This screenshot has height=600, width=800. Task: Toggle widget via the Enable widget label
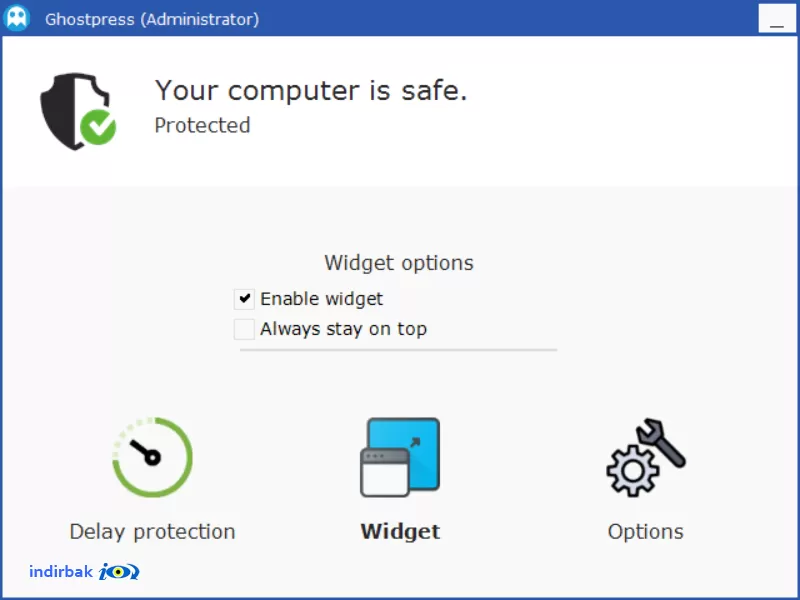[x=321, y=299]
